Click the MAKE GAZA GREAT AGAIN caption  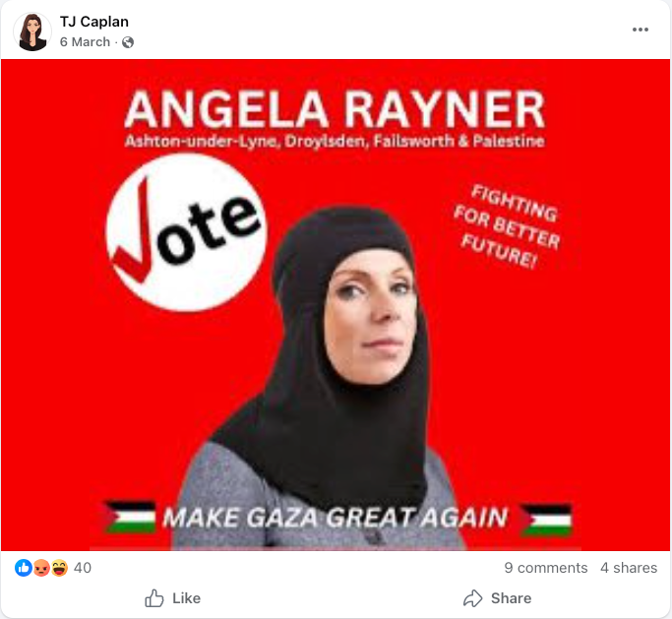pos(336,518)
